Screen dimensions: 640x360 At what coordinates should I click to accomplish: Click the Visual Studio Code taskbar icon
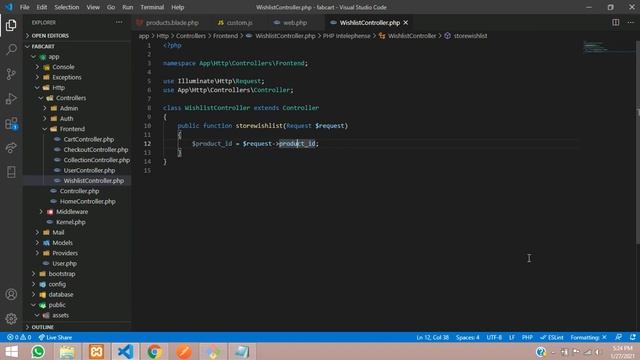(125, 352)
